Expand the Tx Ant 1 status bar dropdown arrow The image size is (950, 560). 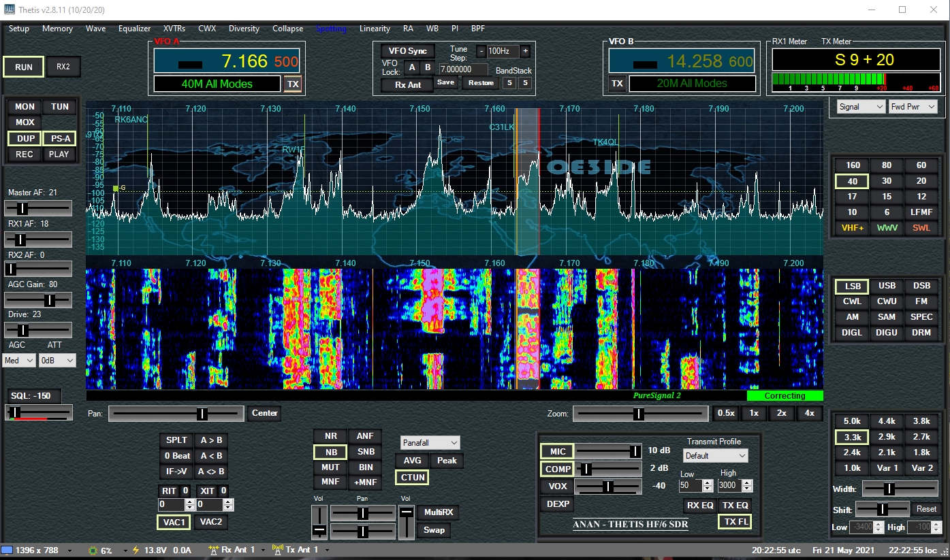[326, 550]
